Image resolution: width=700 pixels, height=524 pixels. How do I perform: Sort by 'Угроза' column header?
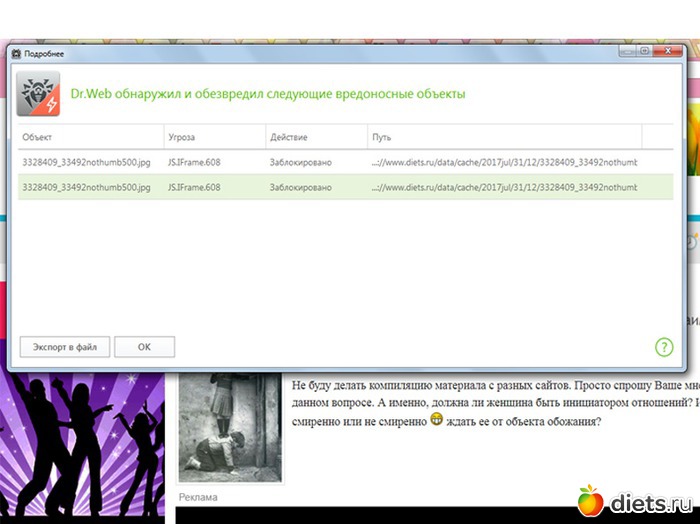[213, 137]
